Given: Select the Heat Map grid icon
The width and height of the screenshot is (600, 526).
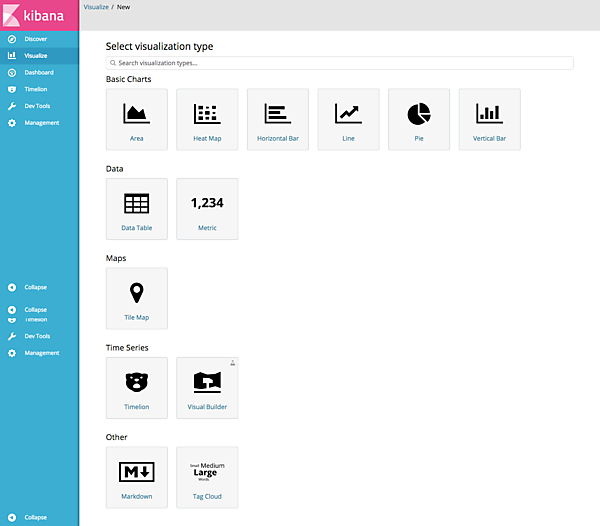Looking at the screenshot, I should 207,114.
